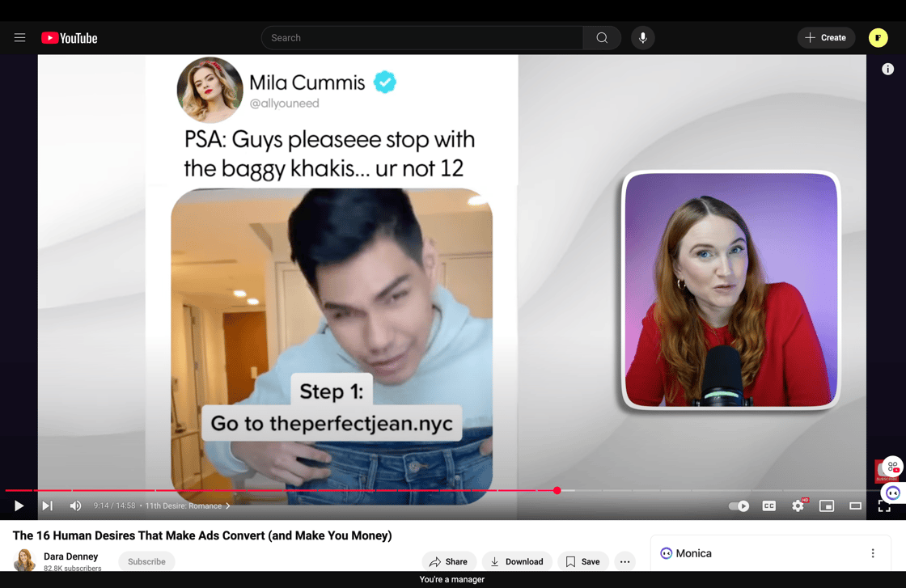Viewport: 906px width, 588px height.
Task: Go to the YouTube home logo
Action: coord(70,37)
